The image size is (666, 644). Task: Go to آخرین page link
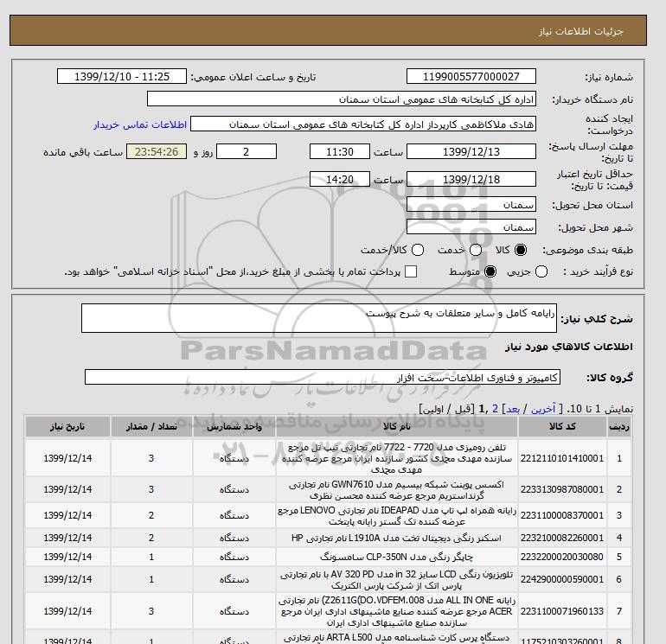pos(543,409)
